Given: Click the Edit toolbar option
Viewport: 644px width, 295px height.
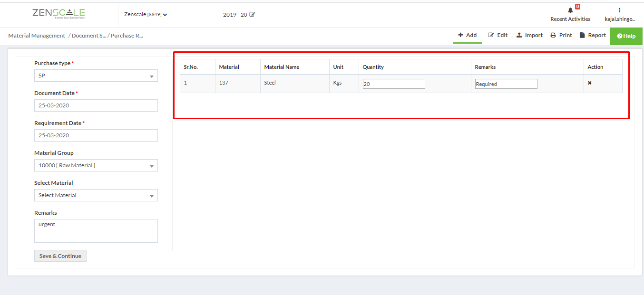Looking at the screenshot, I should coord(498,35).
